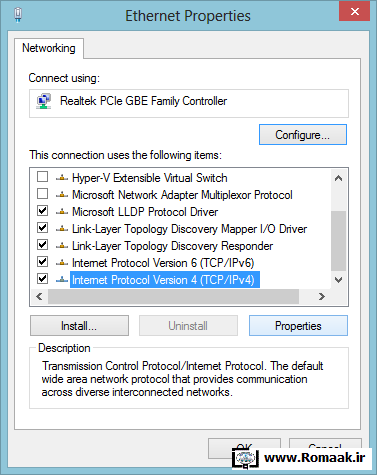Select "Link-Layer Topology Discovery Mapper I/O Driver" text
Screen dimensions: 377x475
click(189, 229)
